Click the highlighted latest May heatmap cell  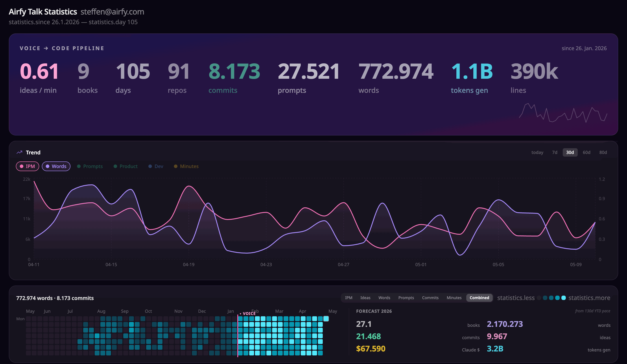pos(326,318)
